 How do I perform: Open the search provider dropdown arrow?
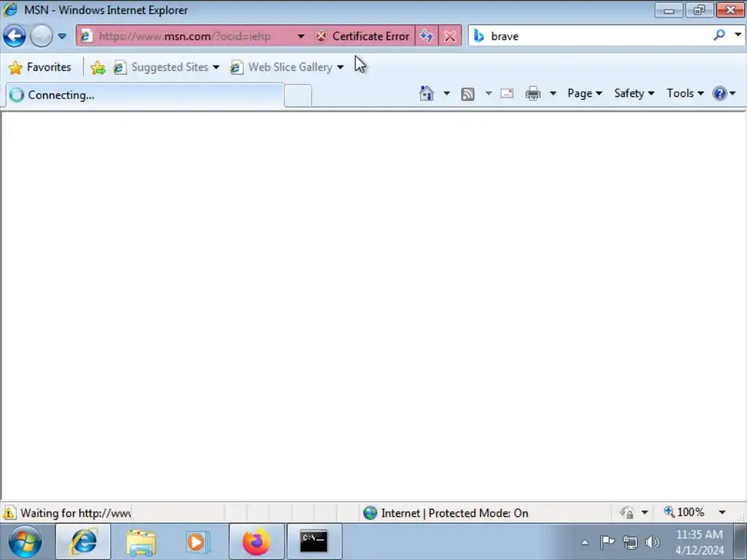coord(738,35)
